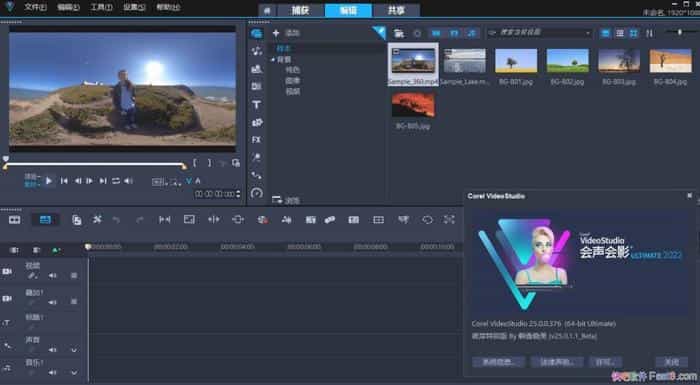This screenshot has height=385, width=700.
Task: Jump to the start of preview
Action: coord(64,181)
